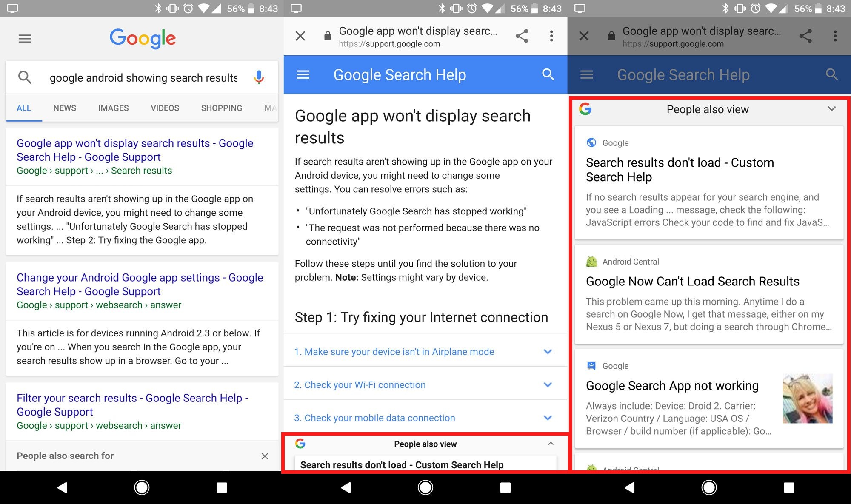Tap the lock icon in the middle screen URL bar
851x504 pixels.
pos(328,36)
